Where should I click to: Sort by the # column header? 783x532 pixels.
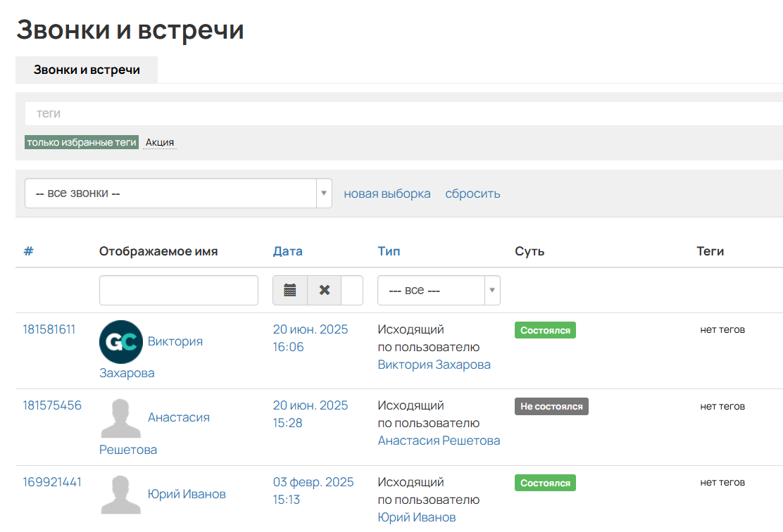[x=28, y=251]
